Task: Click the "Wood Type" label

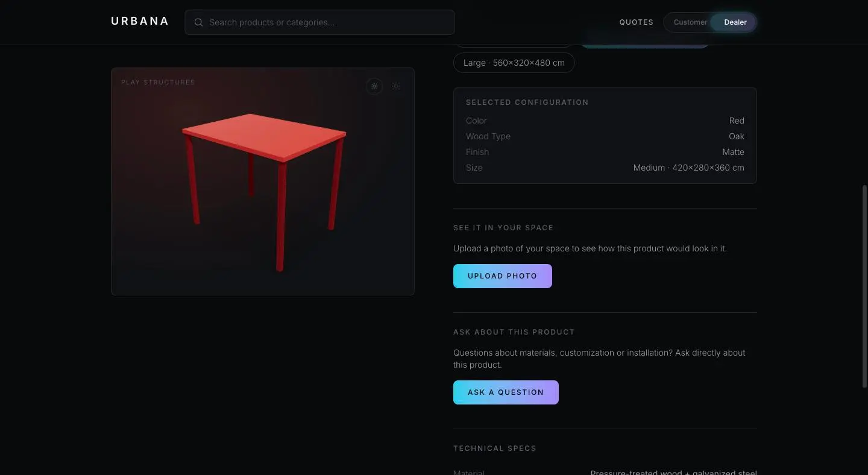Action: [488, 136]
